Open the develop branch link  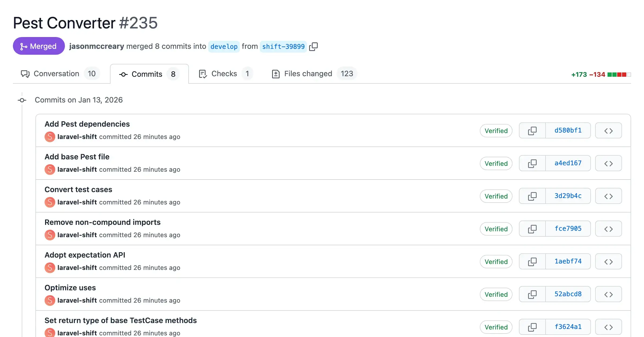224,46
